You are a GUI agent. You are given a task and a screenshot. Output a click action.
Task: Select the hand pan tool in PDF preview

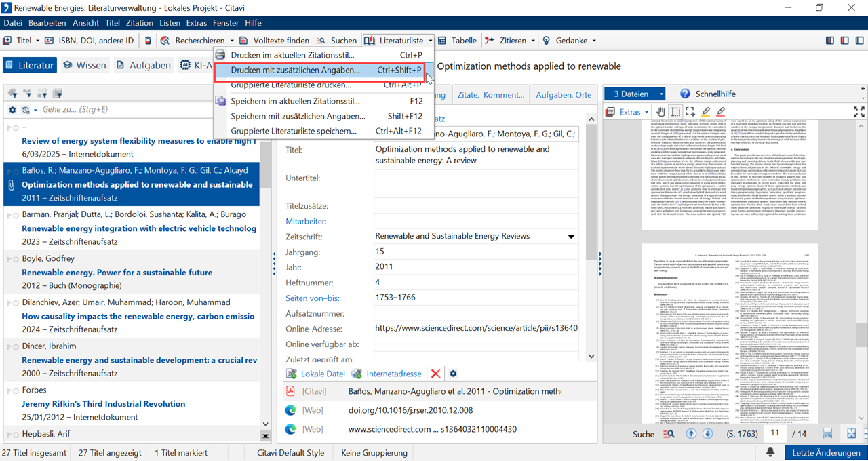(661, 112)
